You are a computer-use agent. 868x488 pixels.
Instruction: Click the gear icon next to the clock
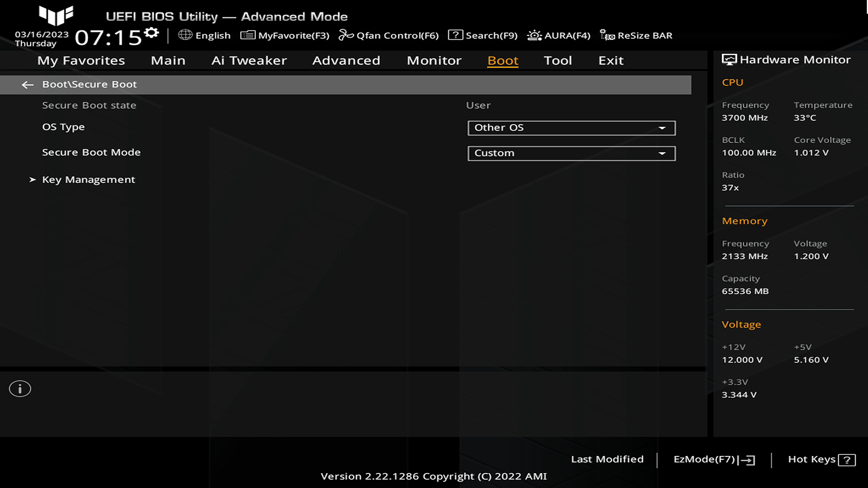(x=151, y=33)
